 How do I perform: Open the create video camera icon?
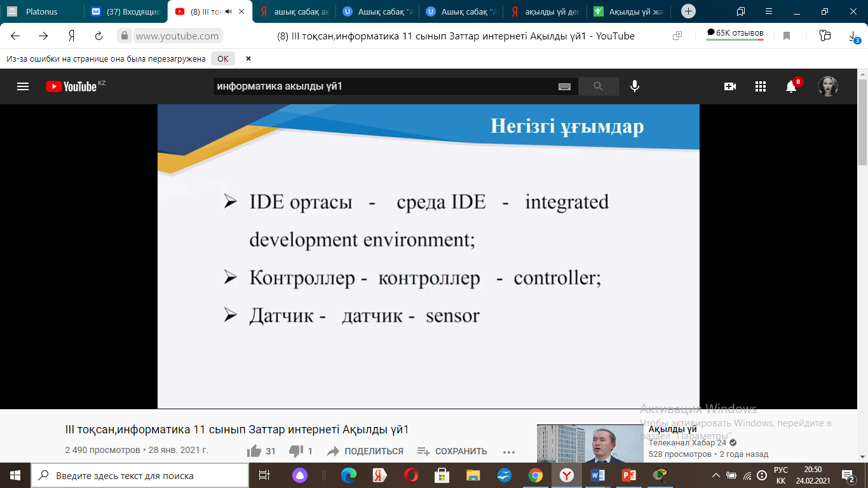730,86
